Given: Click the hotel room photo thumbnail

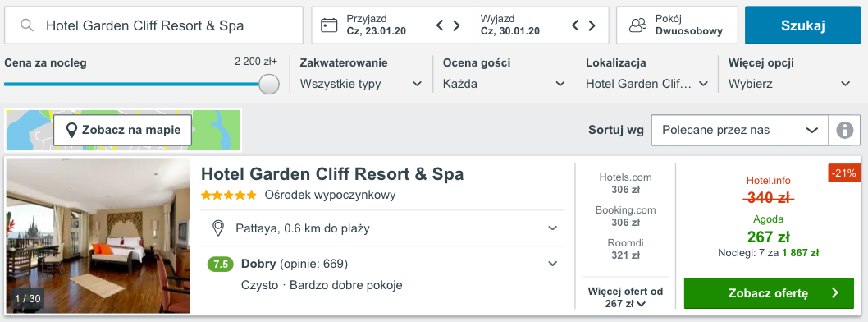Looking at the screenshot, I should (98, 236).
